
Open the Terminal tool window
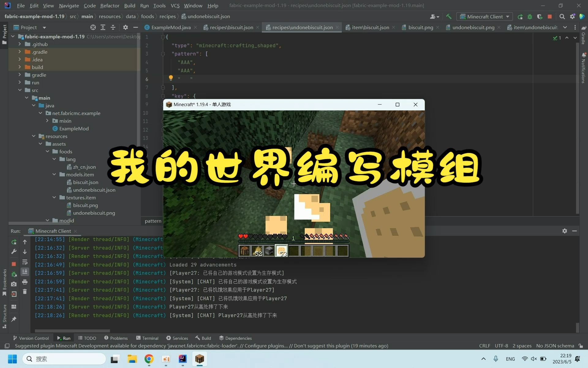click(x=147, y=338)
